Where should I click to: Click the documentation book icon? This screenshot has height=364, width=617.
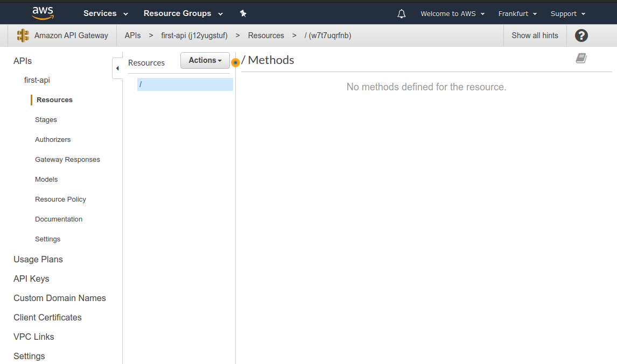pos(581,58)
